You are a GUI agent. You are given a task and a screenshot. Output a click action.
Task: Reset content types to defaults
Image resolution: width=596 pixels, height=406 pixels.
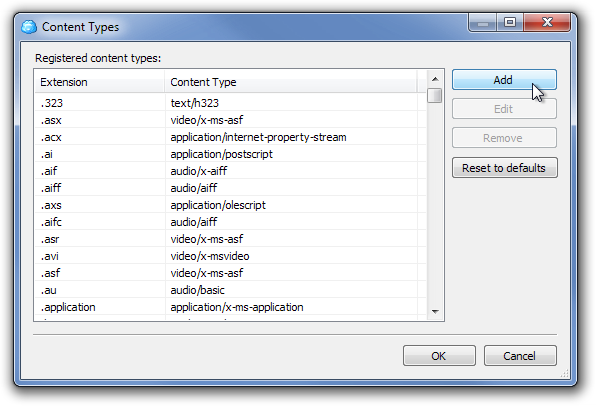(504, 168)
